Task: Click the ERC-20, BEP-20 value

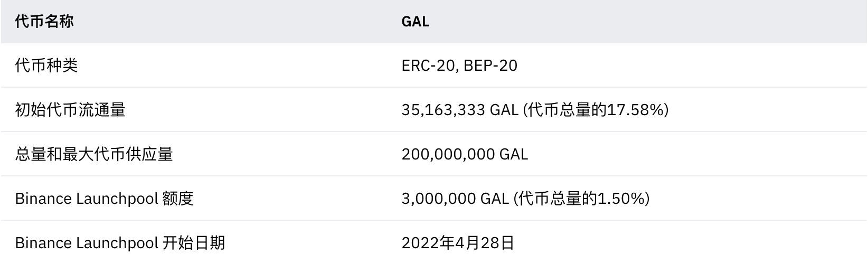Action: pos(459,65)
